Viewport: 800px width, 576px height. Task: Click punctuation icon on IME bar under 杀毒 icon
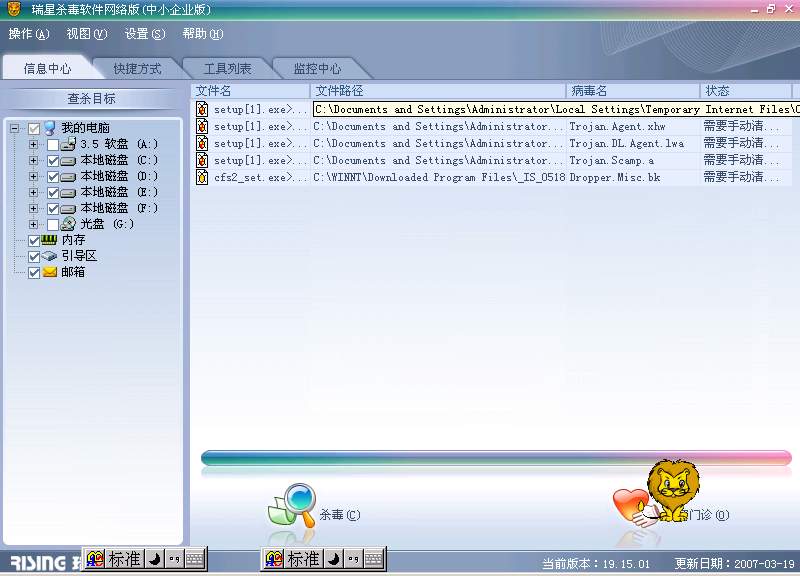[354, 560]
